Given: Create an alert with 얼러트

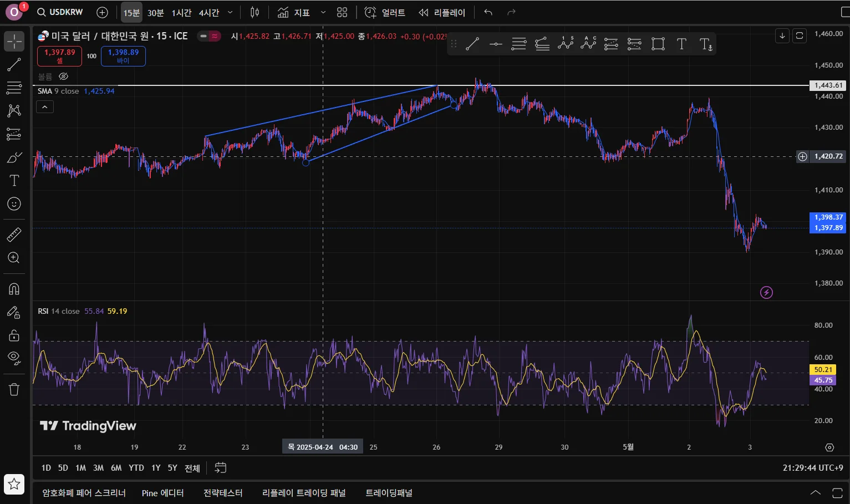Looking at the screenshot, I should pos(385,12).
